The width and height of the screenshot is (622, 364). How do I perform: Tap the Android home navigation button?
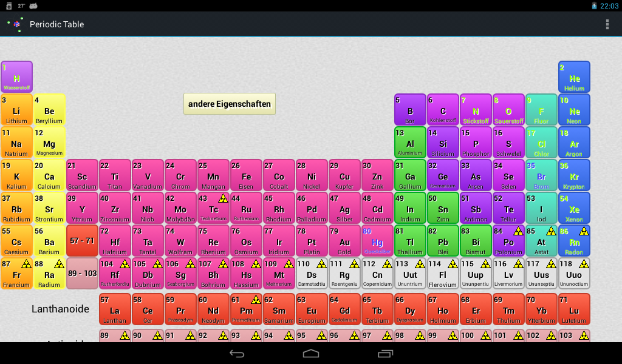coord(310,354)
